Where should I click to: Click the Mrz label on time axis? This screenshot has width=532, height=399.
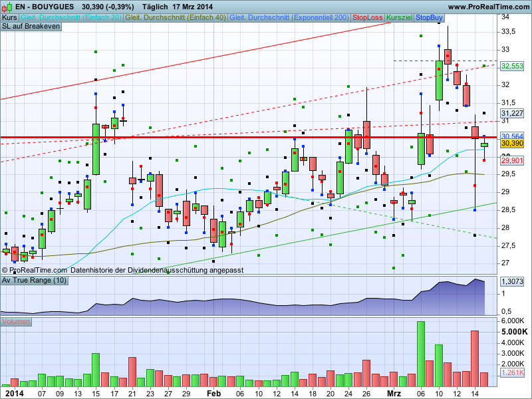pyautogui.click(x=394, y=394)
